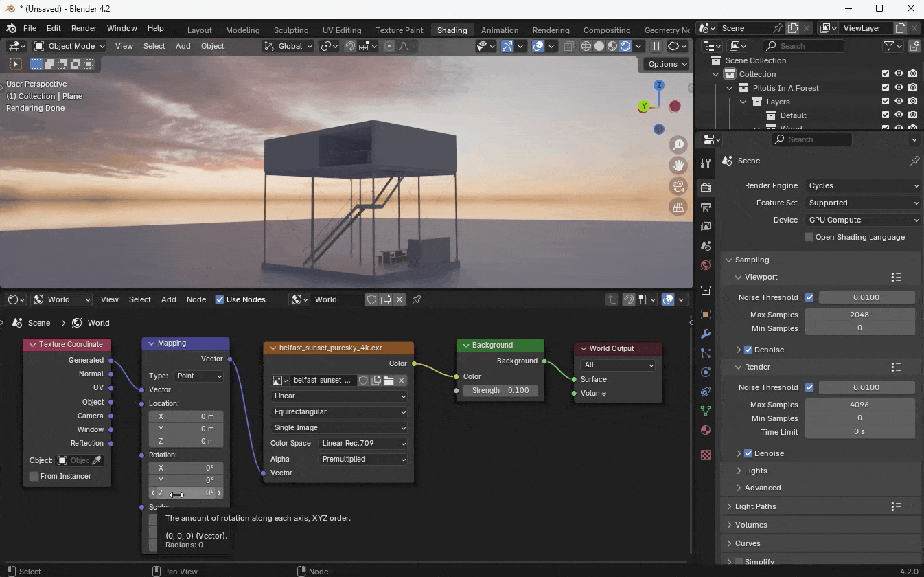Open Color Space dropdown Linear Rec.709
Viewport: 924px width, 577px height.
(363, 443)
